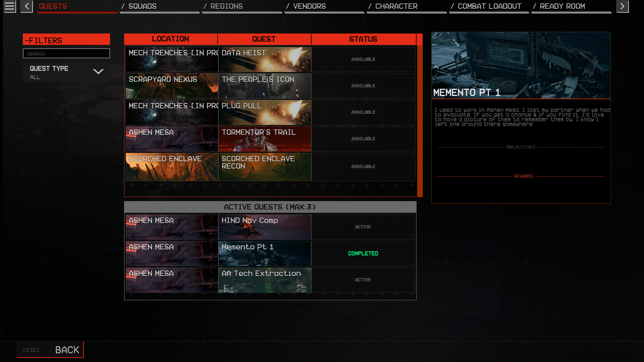
Task: Click the orange quest list scrollbar
Action: [x=420, y=121]
